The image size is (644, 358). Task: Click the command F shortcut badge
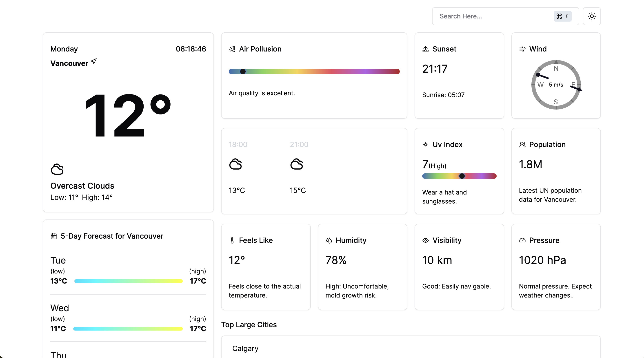(x=562, y=16)
